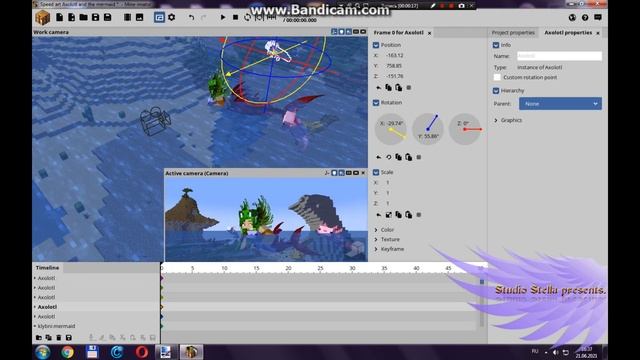This screenshot has width=640, height=360.
Task: Open feedback speech bubble icon
Action: (x=598, y=18)
